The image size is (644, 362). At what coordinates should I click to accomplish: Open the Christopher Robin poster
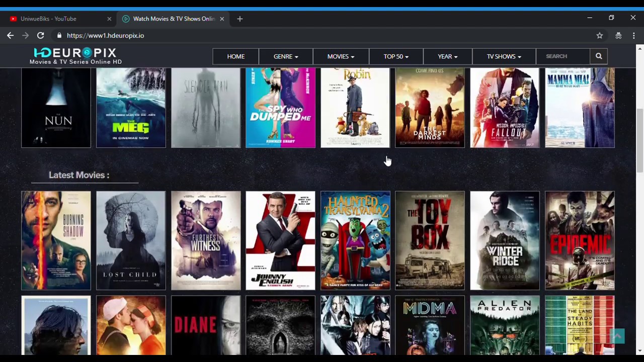[355, 108]
